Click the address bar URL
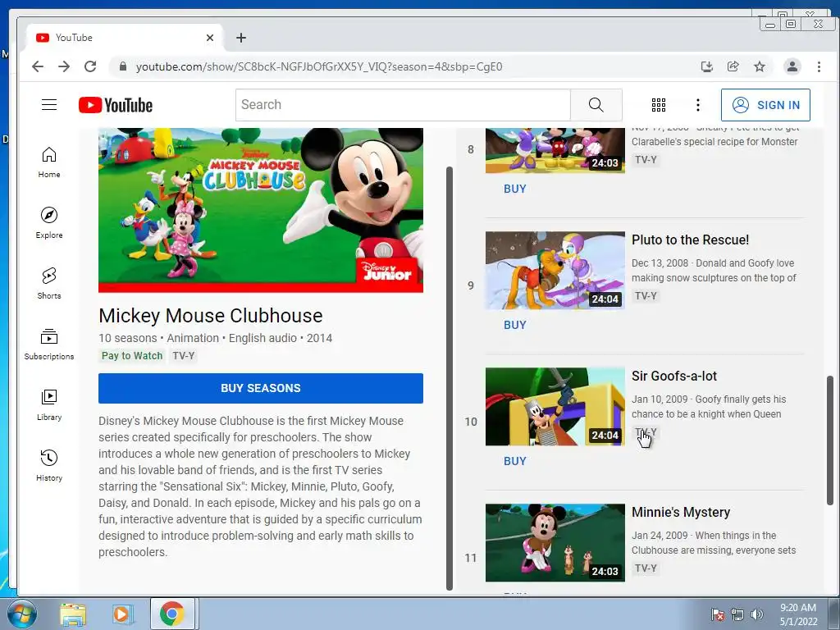The image size is (840, 630). click(319, 67)
